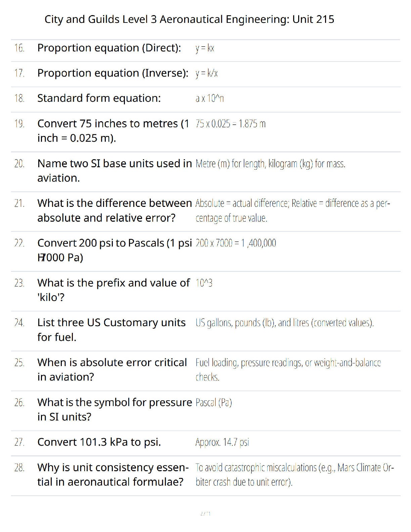Select the answer Pascal (Pa)
Viewport: 411px width, 532px height.
click(214, 402)
